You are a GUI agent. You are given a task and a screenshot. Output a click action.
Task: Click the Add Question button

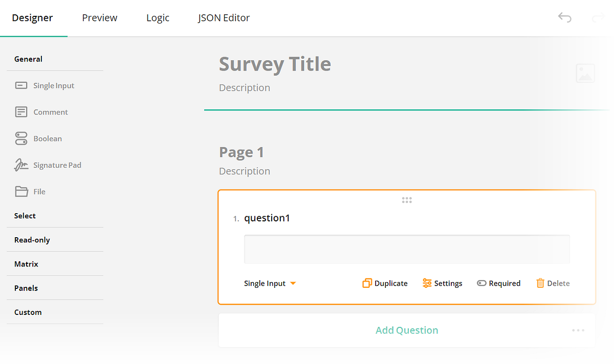[x=407, y=330]
